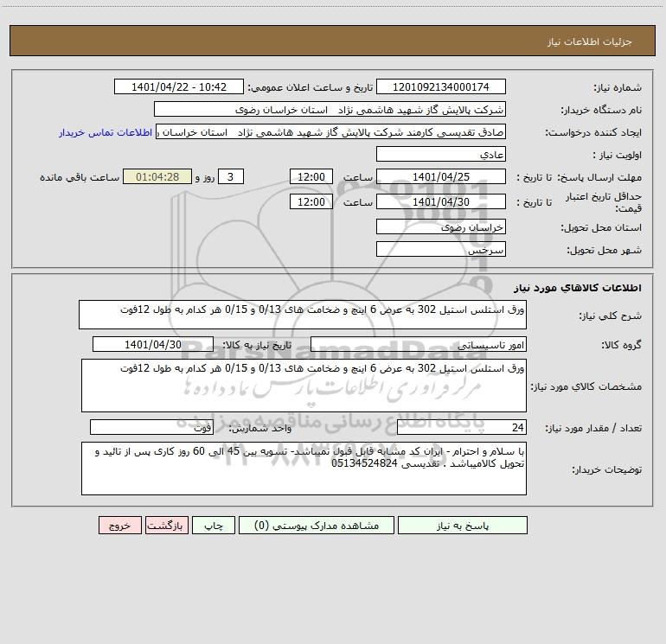Click the announcement date and time field

tap(179, 86)
